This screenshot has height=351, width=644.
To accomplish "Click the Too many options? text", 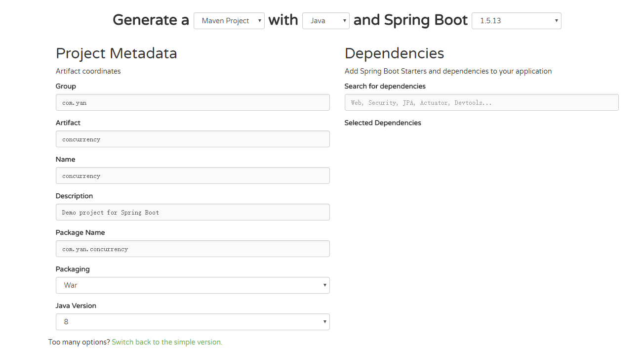I will tap(79, 342).
